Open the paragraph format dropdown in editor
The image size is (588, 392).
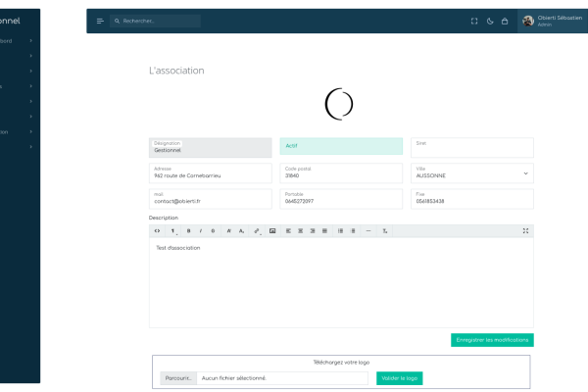(173, 230)
